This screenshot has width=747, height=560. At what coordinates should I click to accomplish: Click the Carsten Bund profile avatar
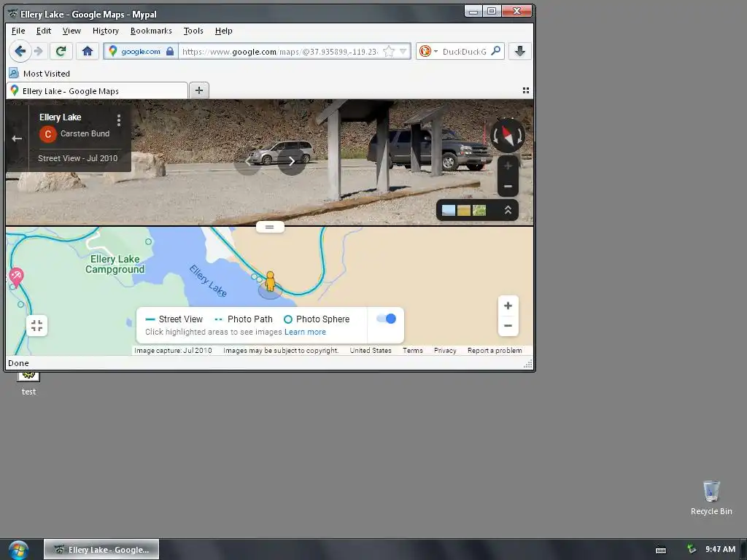[x=47, y=134]
